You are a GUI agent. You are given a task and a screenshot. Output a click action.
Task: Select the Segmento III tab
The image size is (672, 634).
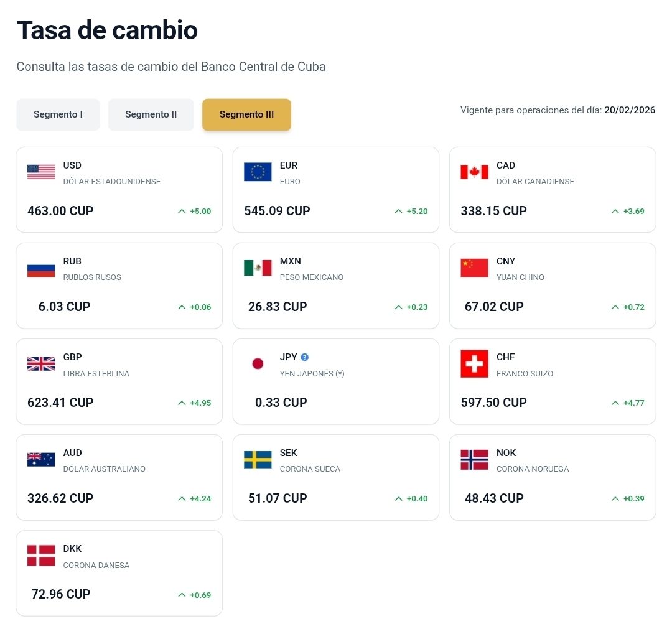[x=246, y=114]
